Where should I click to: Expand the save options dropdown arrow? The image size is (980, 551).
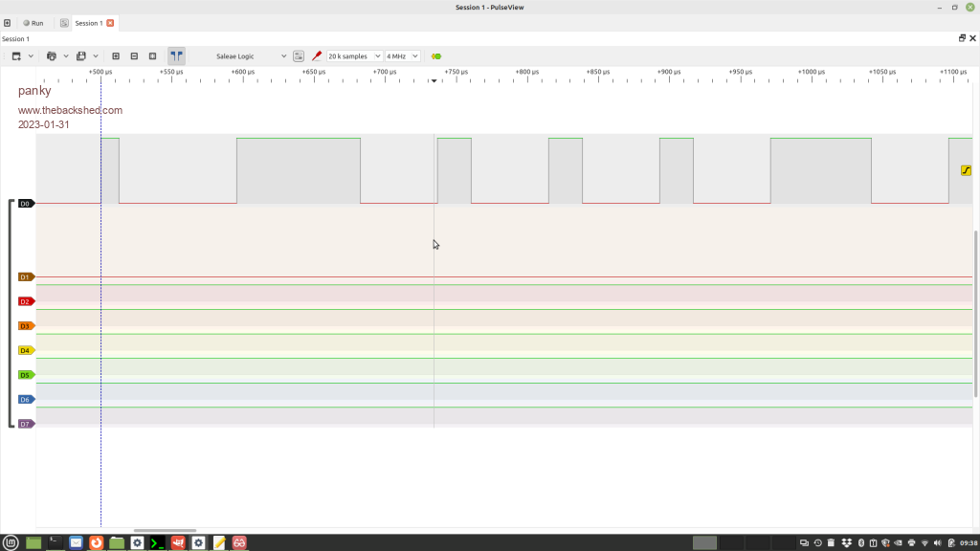pyautogui.click(x=96, y=56)
